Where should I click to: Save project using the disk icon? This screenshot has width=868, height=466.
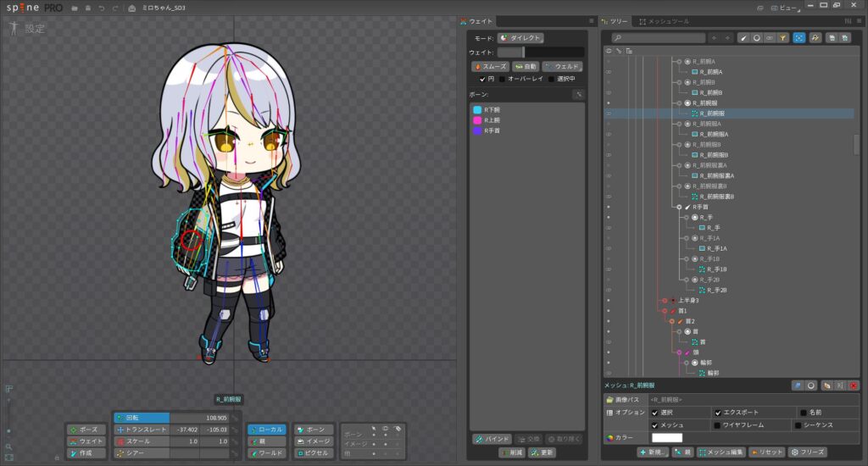(x=88, y=8)
